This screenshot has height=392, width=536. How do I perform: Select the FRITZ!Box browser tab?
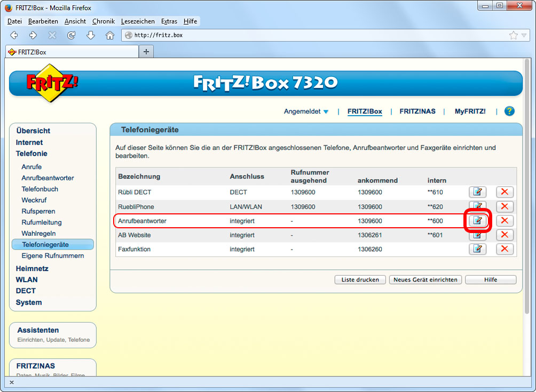coord(72,52)
